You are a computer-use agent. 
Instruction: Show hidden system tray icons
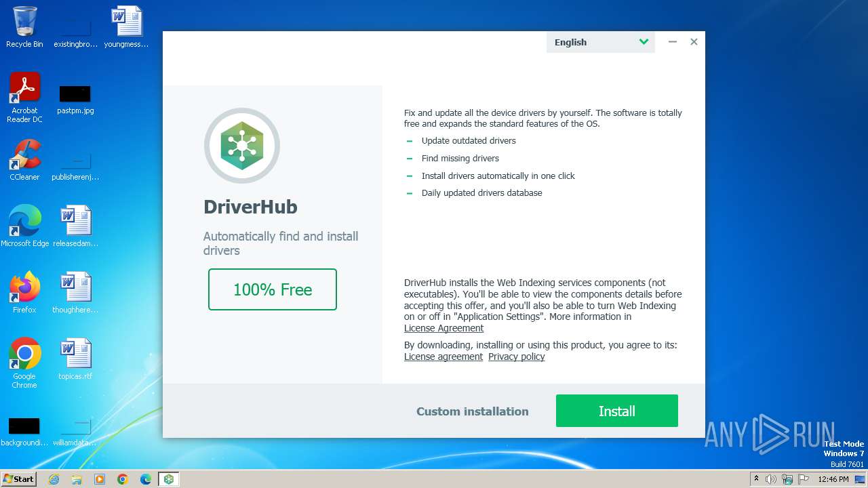[x=757, y=479]
